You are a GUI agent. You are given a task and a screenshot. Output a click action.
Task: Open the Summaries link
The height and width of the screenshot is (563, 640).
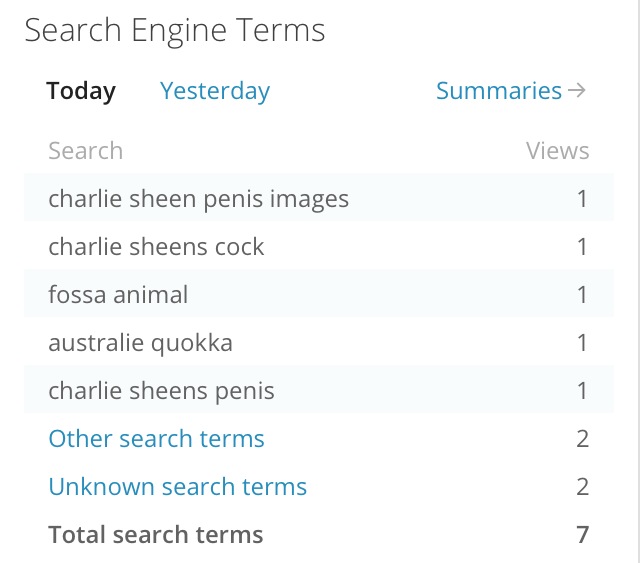(499, 91)
